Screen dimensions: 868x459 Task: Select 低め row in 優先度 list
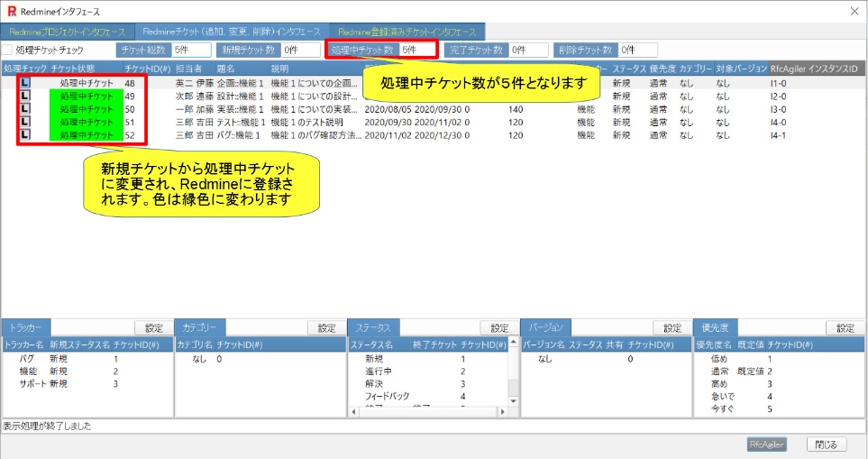pyautogui.click(x=779, y=359)
